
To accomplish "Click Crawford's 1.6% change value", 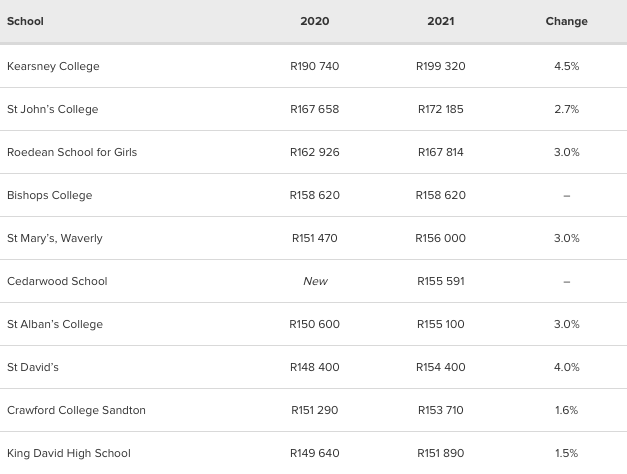I will [567, 410].
